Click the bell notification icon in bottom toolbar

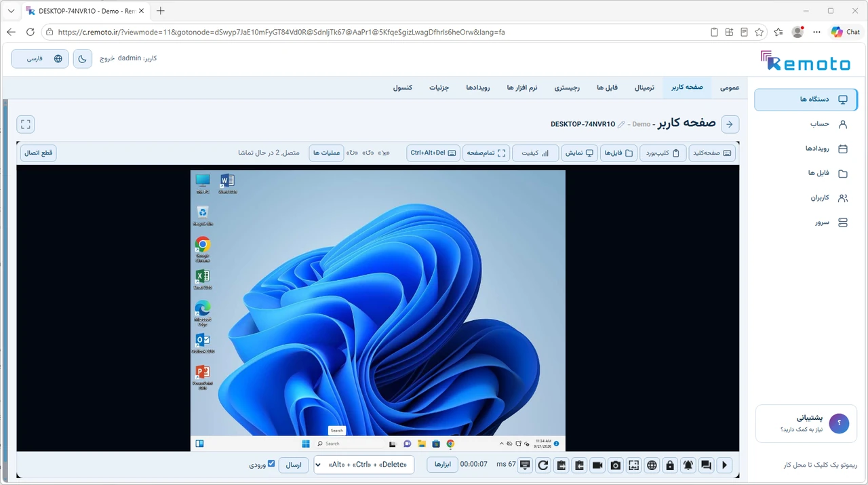tap(688, 465)
